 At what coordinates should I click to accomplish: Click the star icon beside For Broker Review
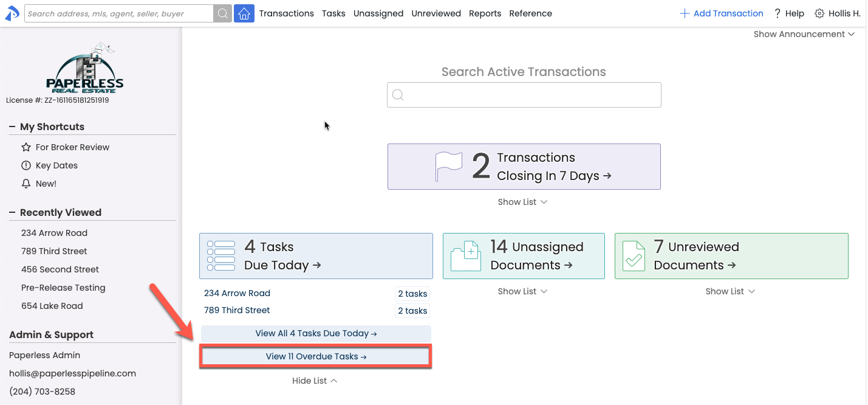26,147
